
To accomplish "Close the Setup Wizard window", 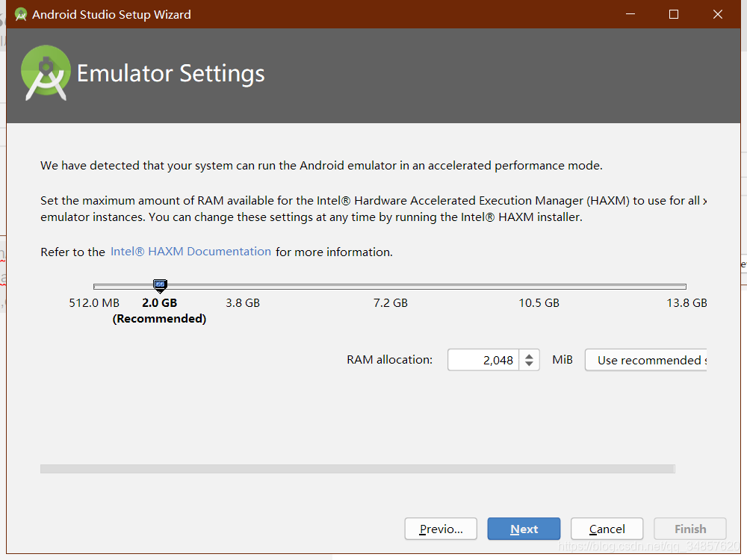I will point(717,14).
